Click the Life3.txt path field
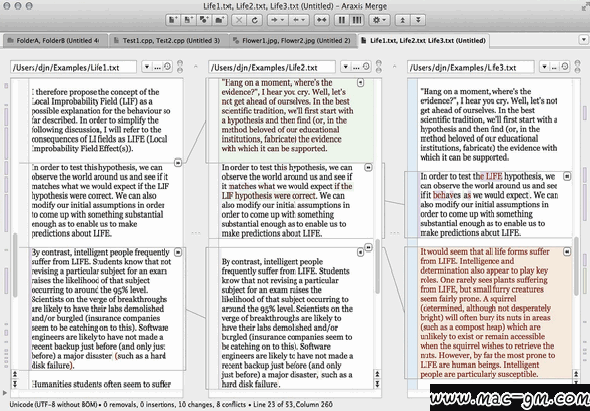 [x=471, y=67]
